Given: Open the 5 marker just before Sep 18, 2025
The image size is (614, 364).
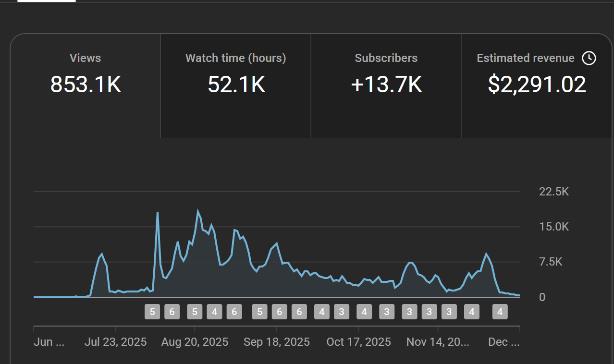Looking at the screenshot, I should tap(259, 312).
